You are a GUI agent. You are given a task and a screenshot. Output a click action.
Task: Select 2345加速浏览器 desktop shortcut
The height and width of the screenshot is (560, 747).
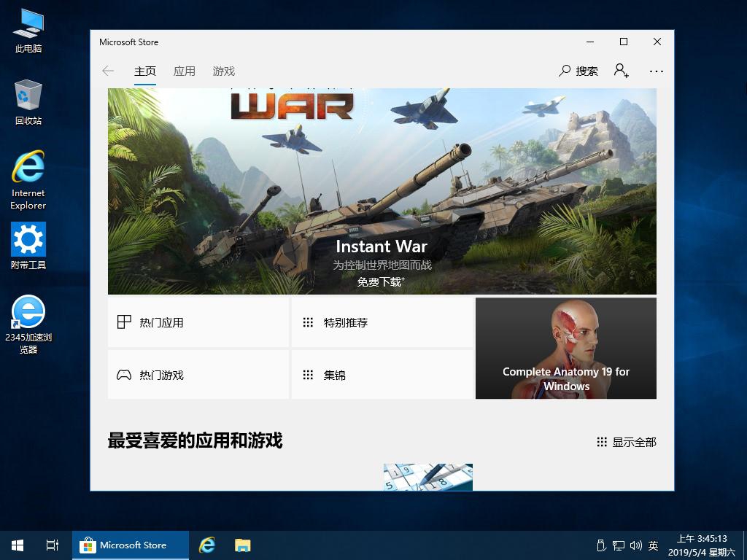28,324
